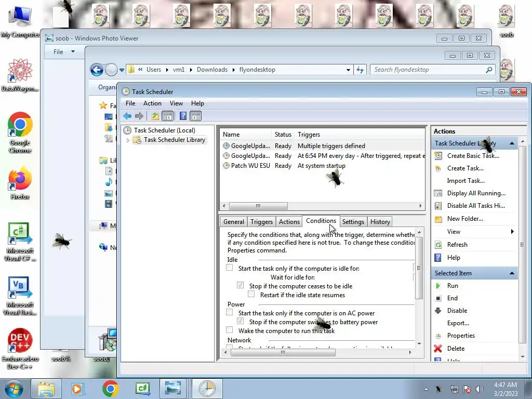Click the Disable All Tasks History icon

point(438,206)
